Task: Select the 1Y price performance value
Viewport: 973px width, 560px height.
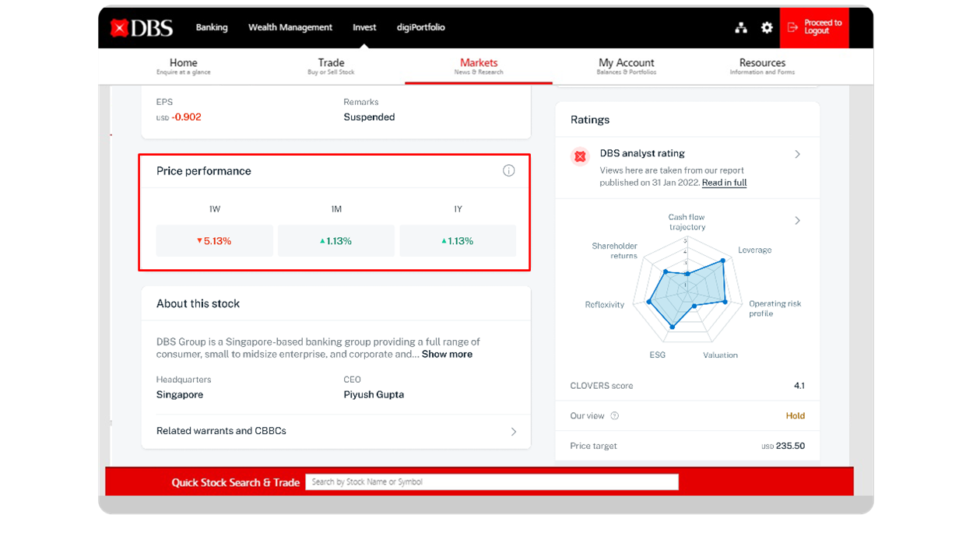Action: 458,241
